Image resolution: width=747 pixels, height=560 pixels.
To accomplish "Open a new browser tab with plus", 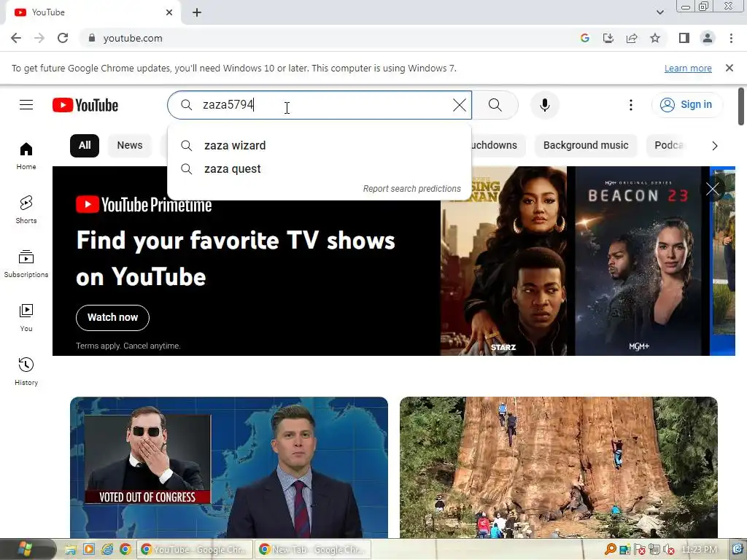I will point(197,12).
